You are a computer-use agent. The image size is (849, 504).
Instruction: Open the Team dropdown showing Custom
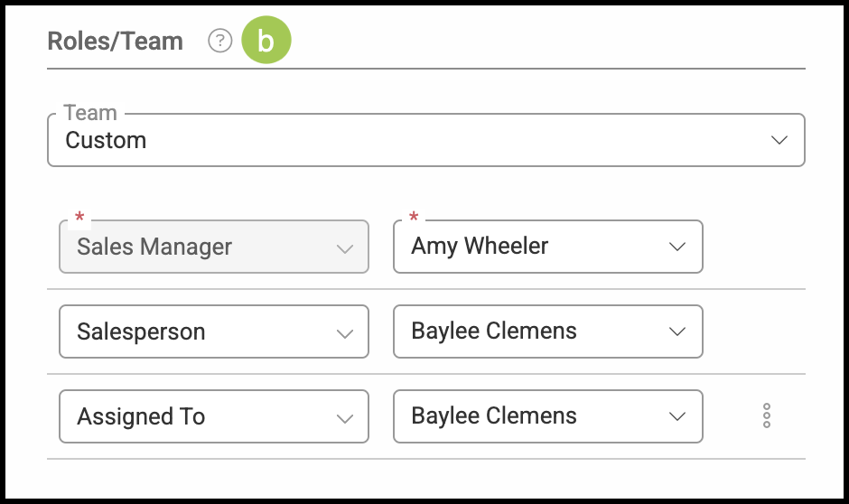click(x=424, y=140)
